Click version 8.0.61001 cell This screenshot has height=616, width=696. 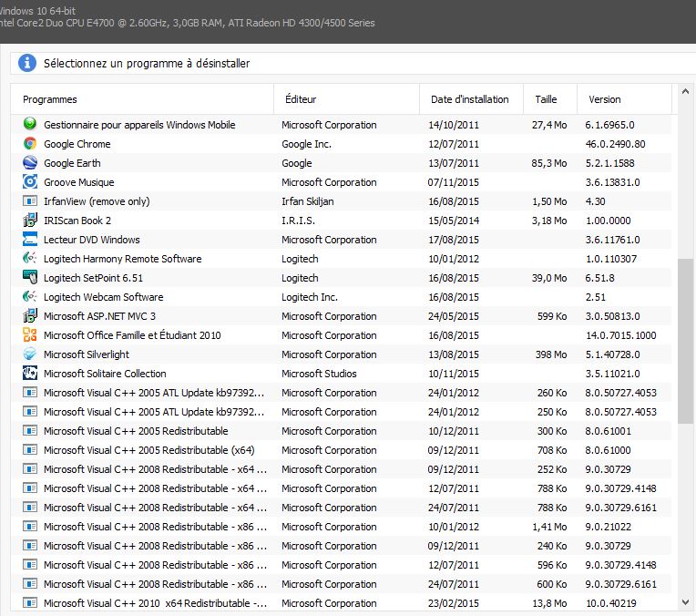coord(608,431)
